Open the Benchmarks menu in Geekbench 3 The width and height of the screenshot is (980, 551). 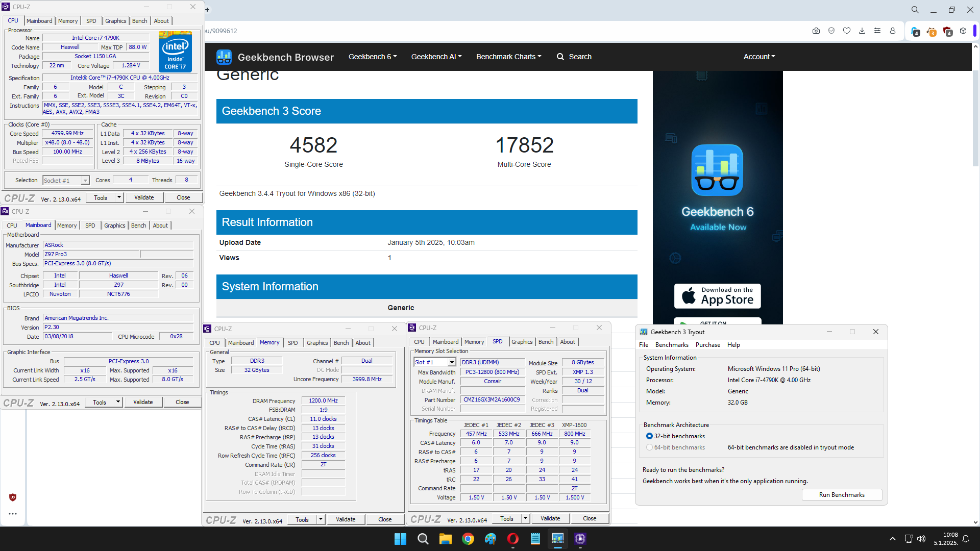coord(672,345)
